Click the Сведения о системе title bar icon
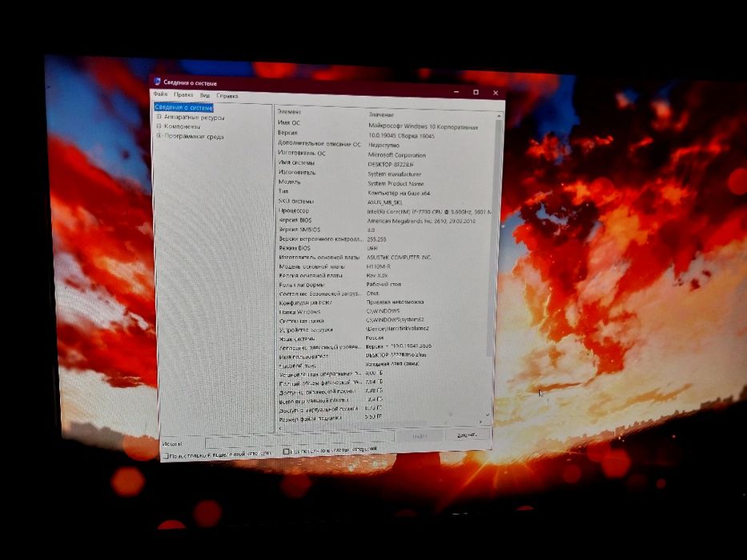The width and height of the screenshot is (747, 560). 157,82
